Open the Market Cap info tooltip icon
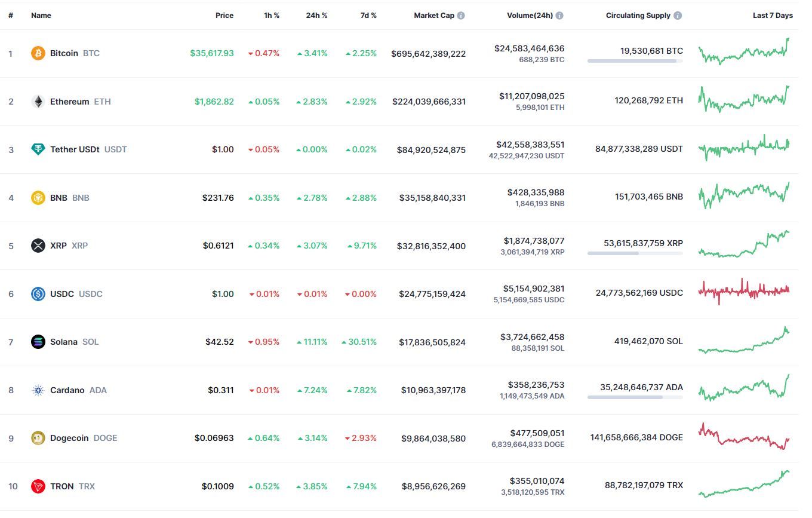Image resolution: width=812 pixels, height=518 pixels. click(461, 16)
